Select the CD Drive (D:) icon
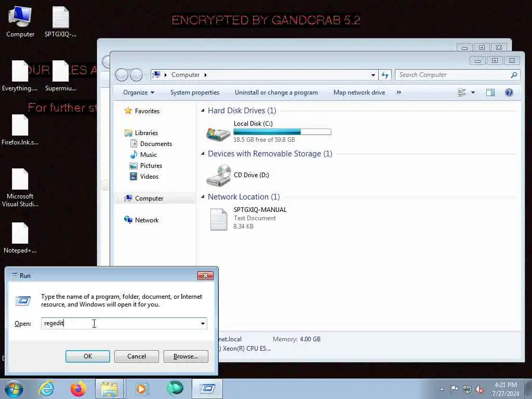Screen dimensions: 532x399 click(x=219, y=175)
